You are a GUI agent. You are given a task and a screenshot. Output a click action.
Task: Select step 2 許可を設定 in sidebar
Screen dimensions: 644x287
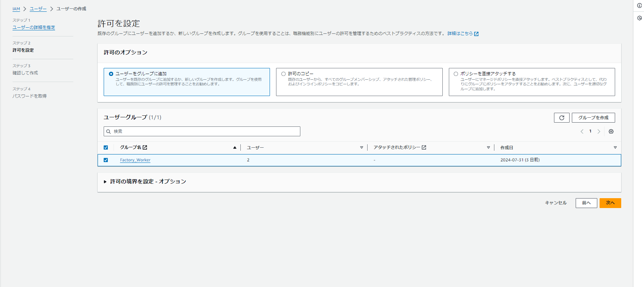click(x=23, y=50)
